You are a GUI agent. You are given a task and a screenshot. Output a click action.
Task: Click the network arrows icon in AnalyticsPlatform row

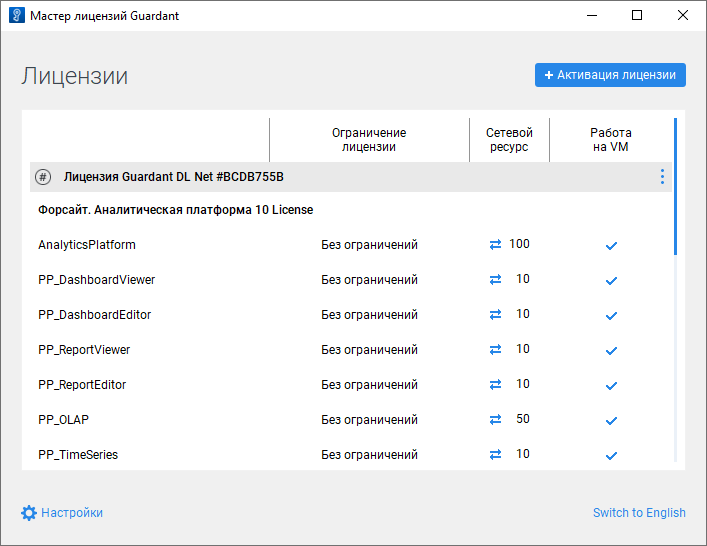[495, 245]
